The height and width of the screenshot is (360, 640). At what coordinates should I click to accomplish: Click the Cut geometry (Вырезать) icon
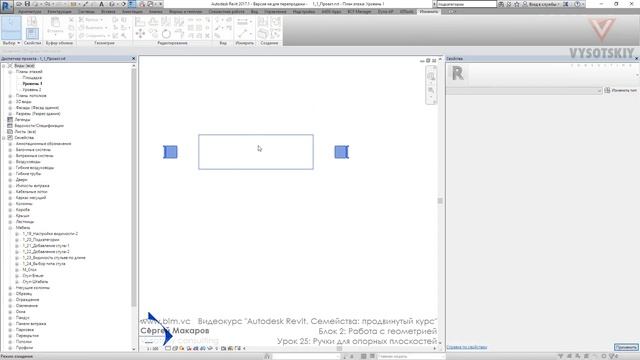click(x=81, y=27)
